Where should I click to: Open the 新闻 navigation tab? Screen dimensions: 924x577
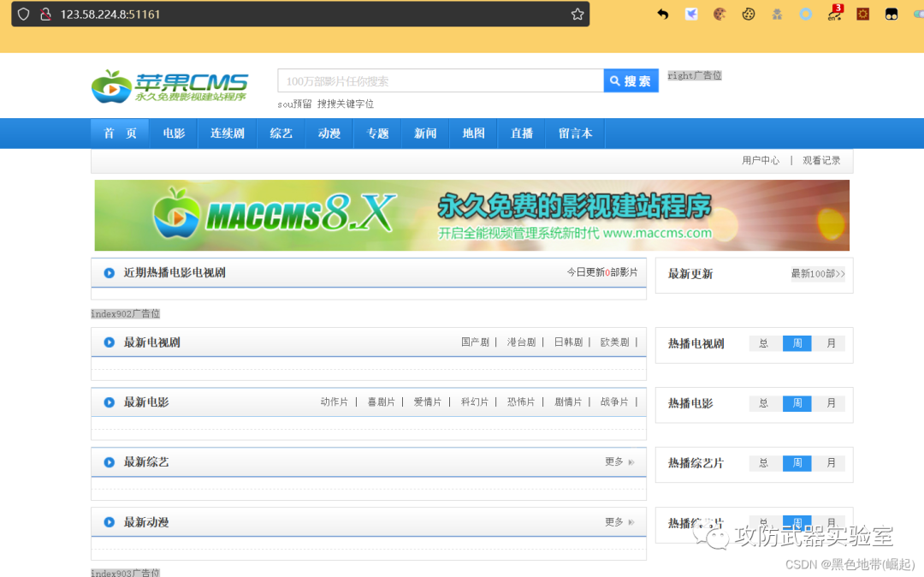tap(425, 134)
